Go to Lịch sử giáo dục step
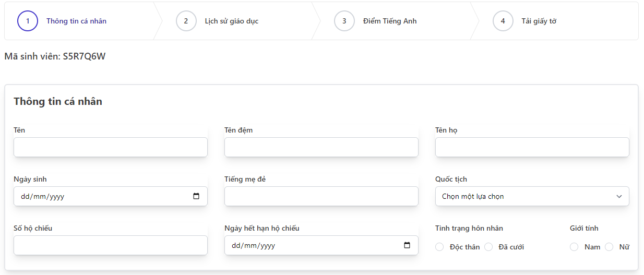 (x=232, y=21)
